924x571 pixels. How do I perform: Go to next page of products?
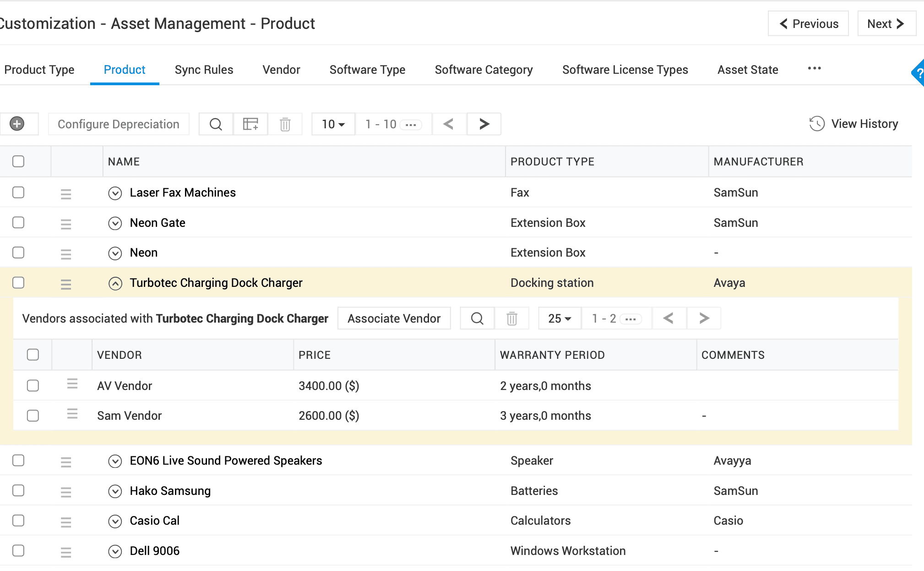click(484, 124)
